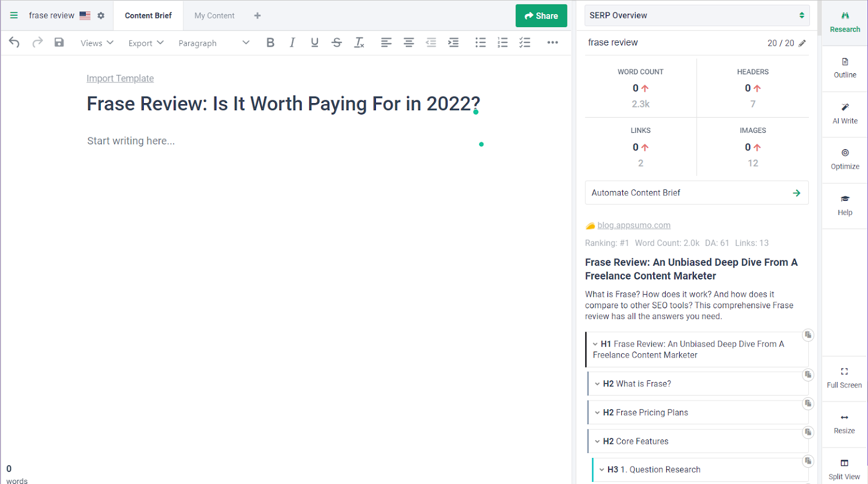Expand the 'Question Research' H3 item

[x=602, y=469]
